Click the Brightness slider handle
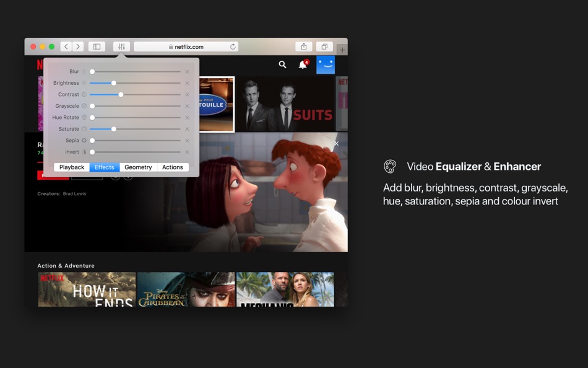The width and height of the screenshot is (588, 368). click(114, 83)
